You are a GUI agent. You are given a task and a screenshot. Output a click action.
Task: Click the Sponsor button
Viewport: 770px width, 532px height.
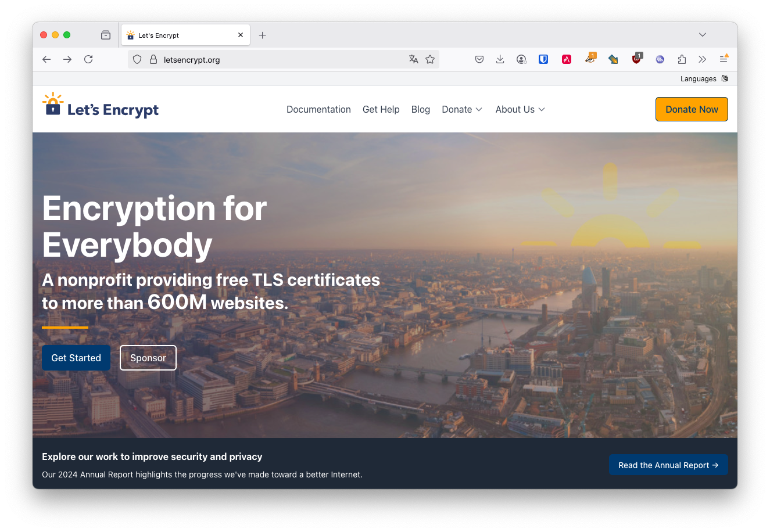point(148,358)
